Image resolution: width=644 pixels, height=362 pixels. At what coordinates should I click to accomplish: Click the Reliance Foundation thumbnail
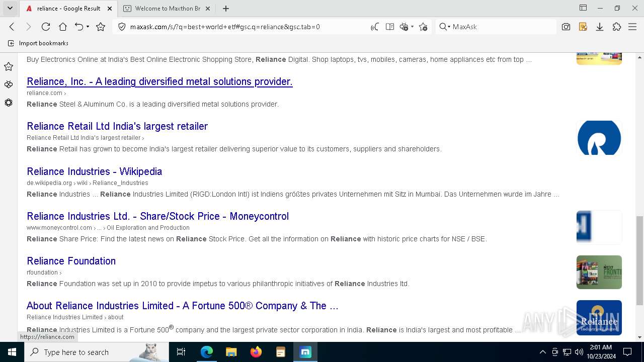[599, 272]
